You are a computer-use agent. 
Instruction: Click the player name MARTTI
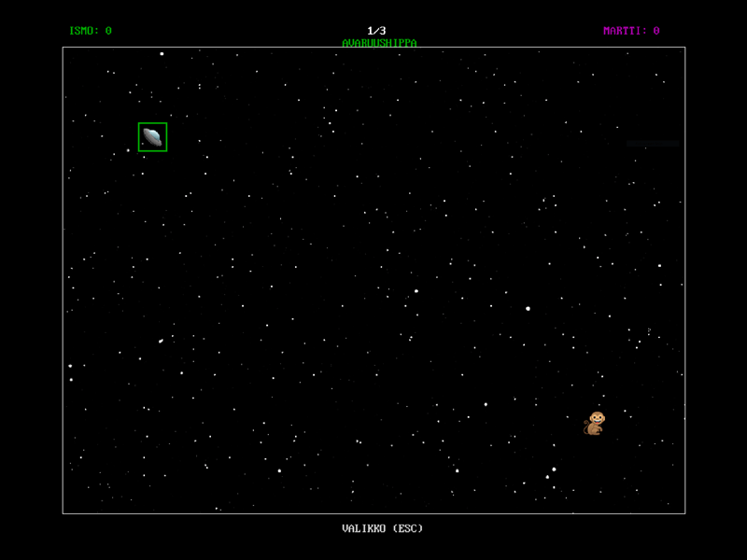(623, 31)
